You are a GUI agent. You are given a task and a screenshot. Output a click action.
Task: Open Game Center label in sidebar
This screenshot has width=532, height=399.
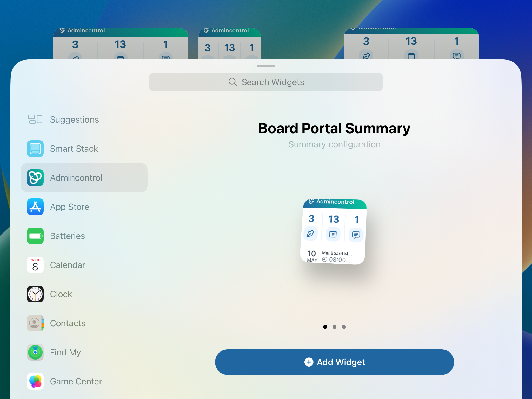click(x=76, y=381)
